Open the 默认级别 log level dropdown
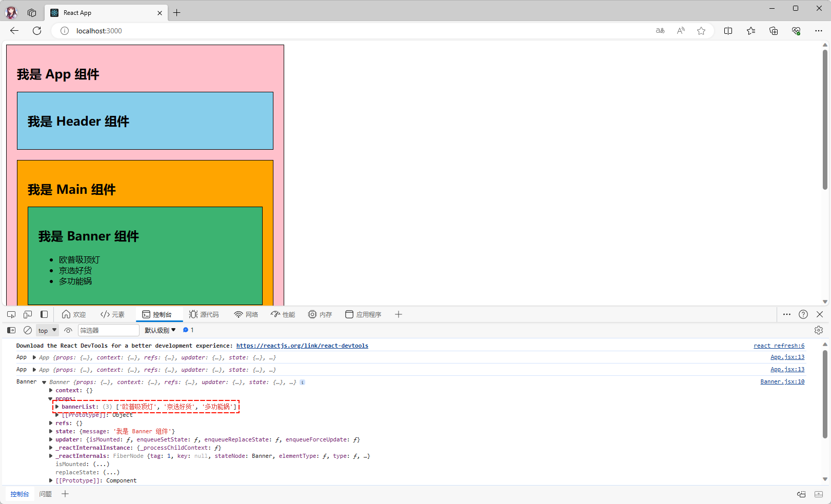Screen dimensions: 831x504 pyautogui.click(x=160, y=330)
